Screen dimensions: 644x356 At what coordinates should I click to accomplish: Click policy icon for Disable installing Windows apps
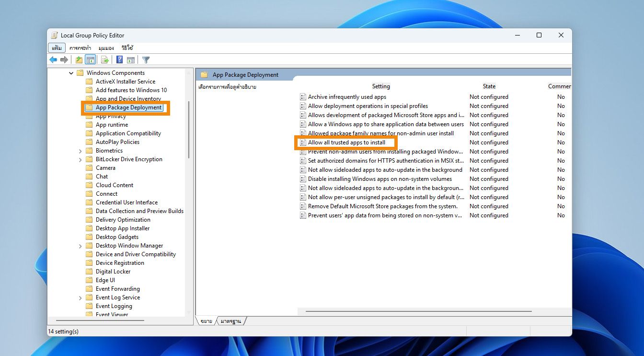[x=303, y=179]
